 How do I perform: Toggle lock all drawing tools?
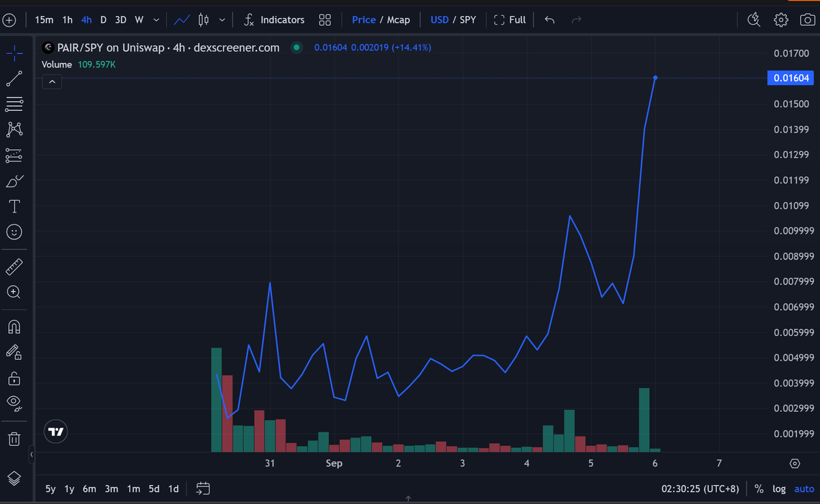click(x=14, y=378)
